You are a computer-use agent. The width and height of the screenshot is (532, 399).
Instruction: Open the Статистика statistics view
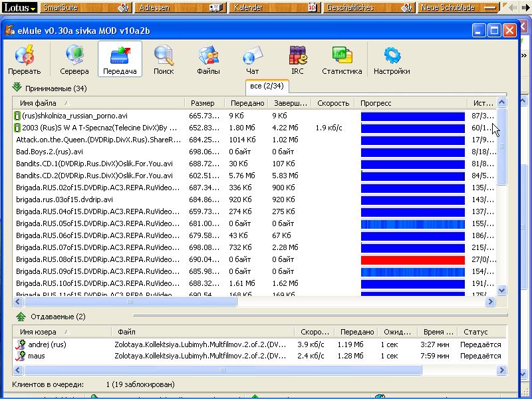[342, 59]
